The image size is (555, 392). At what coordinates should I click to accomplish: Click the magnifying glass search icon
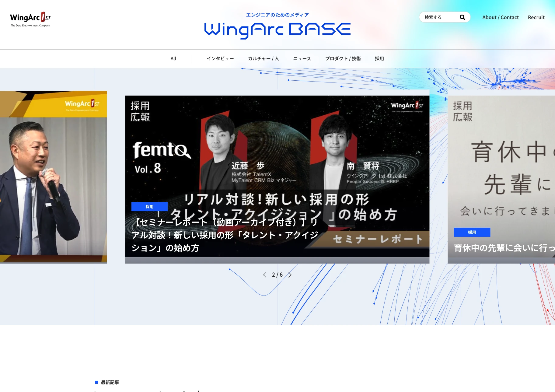[462, 17]
